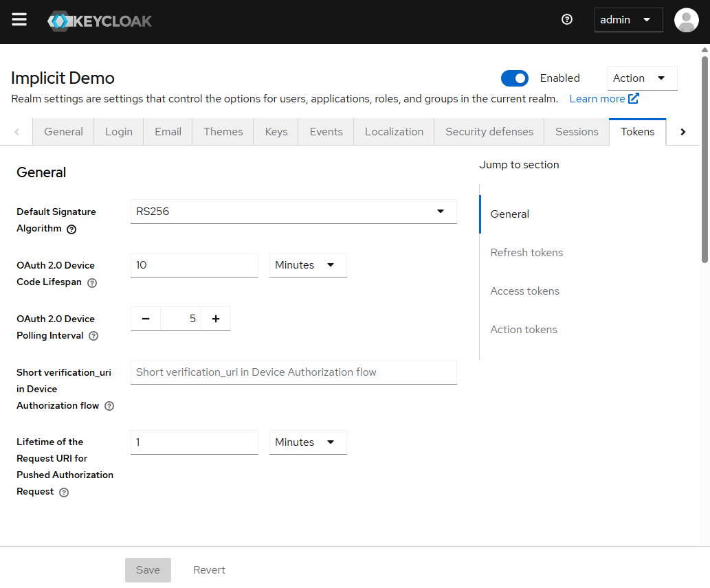Switch to the Security defenses tab
Viewport: 710px width, 588px height.
click(489, 132)
